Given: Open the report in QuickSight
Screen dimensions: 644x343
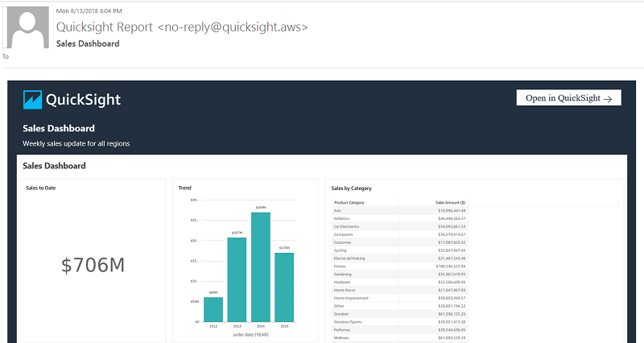Looking at the screenshot, I should click(x=569, y=97).
